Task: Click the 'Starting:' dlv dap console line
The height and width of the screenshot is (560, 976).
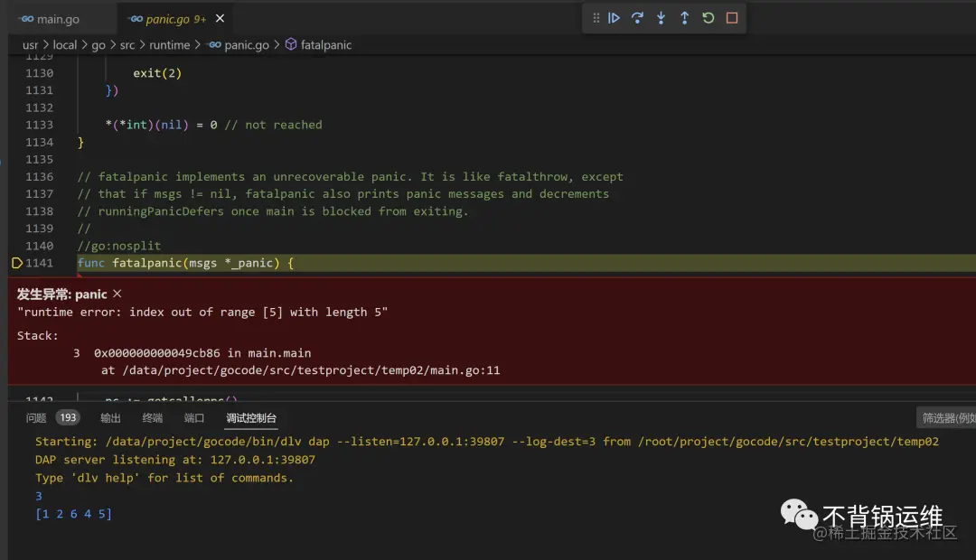Action: (487, 441)
